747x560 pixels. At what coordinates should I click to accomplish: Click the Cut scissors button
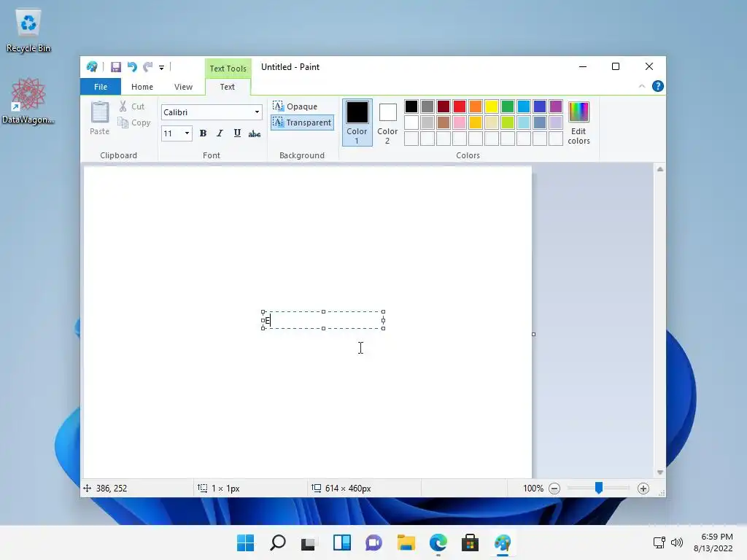132,106
